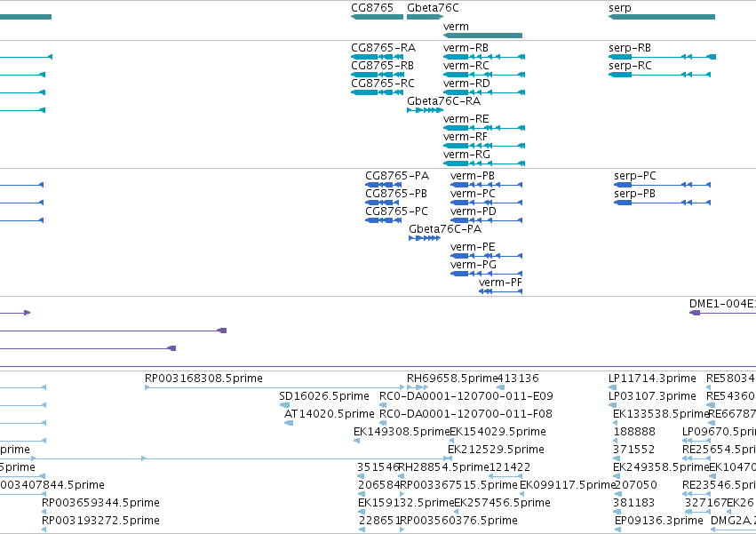Click the RP003193272.5prime label
The width and height of the screenshot is (756, 534).
click(x=100, y=521)
